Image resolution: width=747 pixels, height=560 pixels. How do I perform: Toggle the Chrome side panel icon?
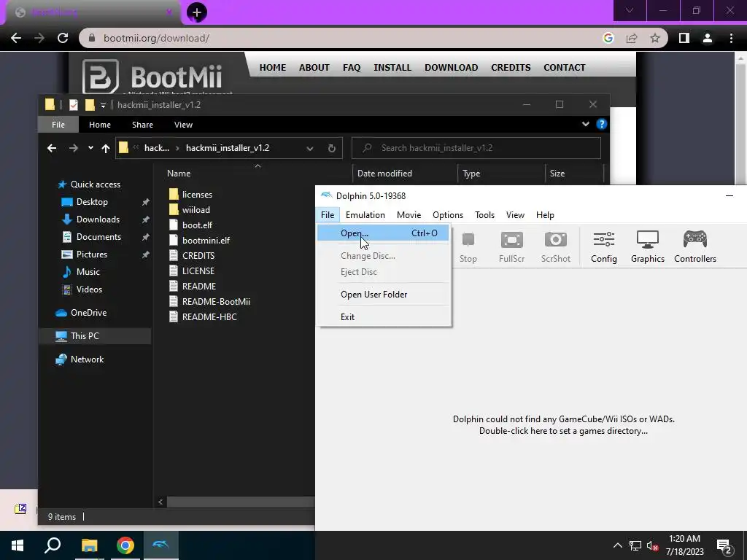pos(684,38)
